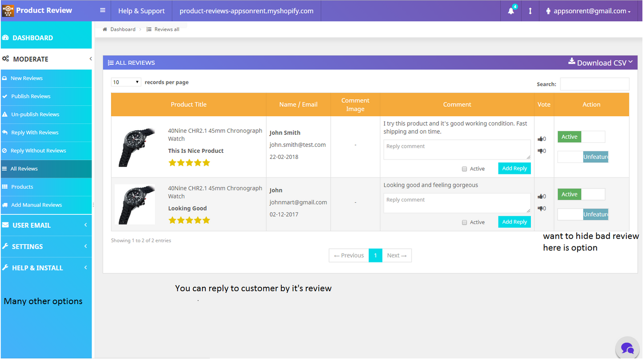The height and width of the screenshot is (362, 644).
Task: Click the Moderate gears icon
Action: 6,59
